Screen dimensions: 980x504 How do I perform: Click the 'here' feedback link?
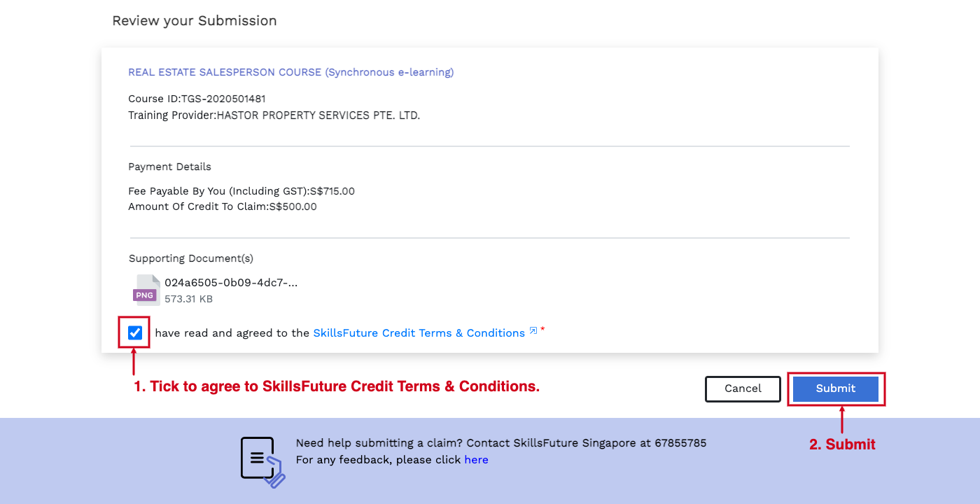476,460
